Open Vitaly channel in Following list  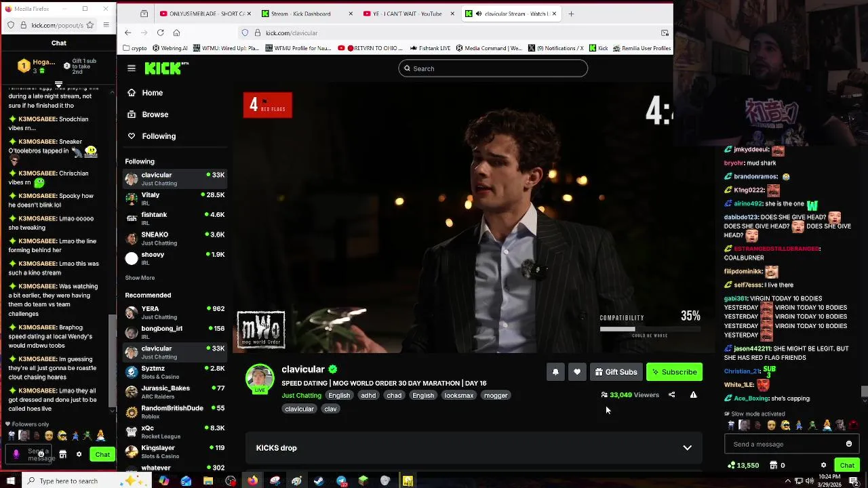tap(174, 199)
